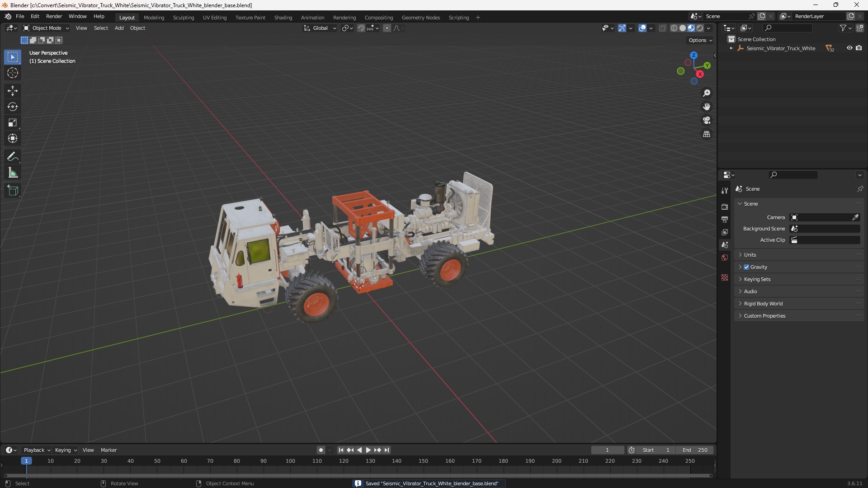Click the Z axis on navigation gizmo
This screenshot has width=868, height=488.
[x=693, y=55]
